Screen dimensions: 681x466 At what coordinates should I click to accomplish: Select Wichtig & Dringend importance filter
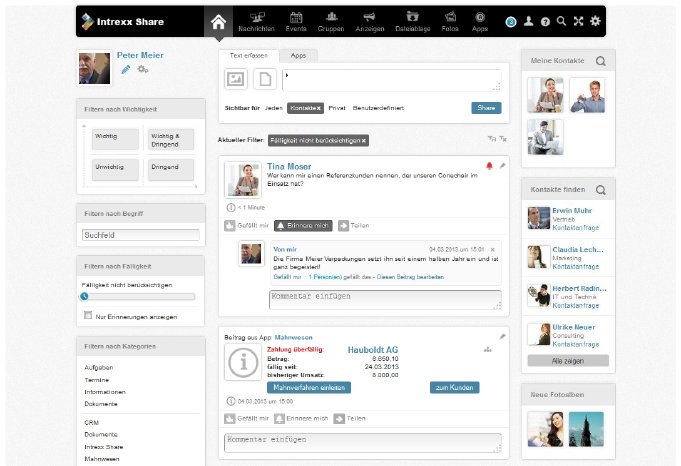(x=171, y=139)
